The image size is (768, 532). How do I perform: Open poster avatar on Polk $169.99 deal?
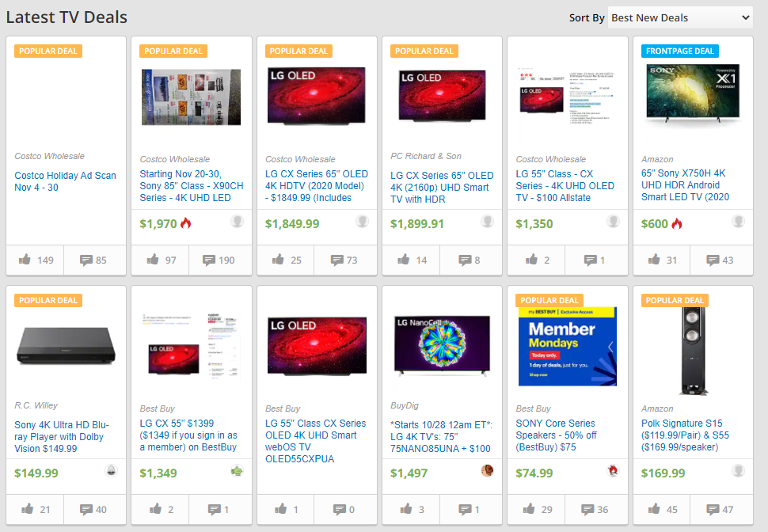pos(738,470)
